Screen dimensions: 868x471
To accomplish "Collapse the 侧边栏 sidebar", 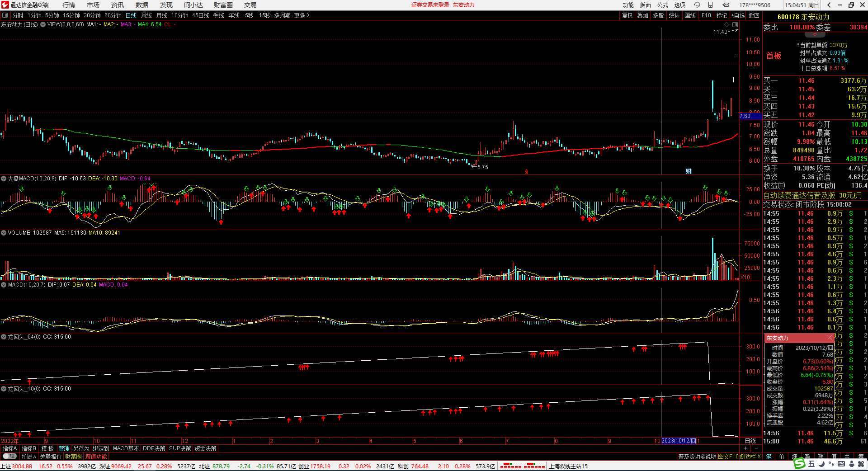I will [x=750, y=457].
